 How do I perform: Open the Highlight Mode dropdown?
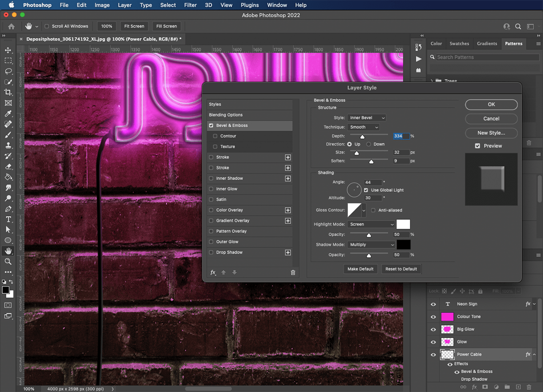click(371, 224)
